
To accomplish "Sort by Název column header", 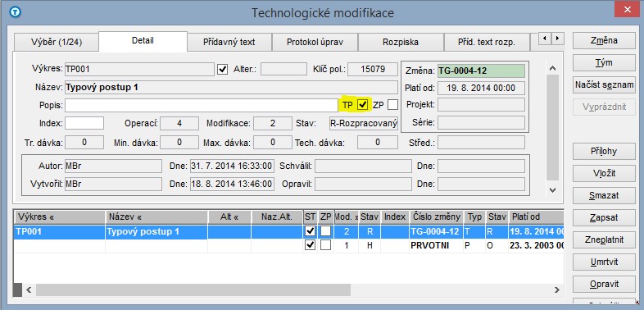I will click(156, 217).
